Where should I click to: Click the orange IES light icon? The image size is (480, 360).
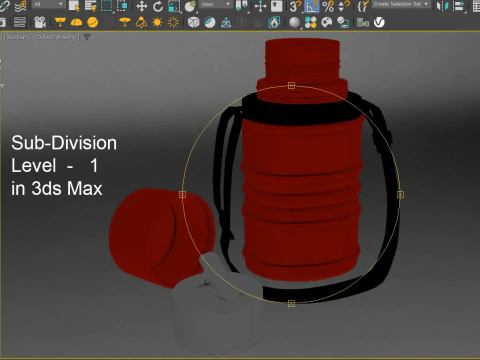tap(141, 22)
